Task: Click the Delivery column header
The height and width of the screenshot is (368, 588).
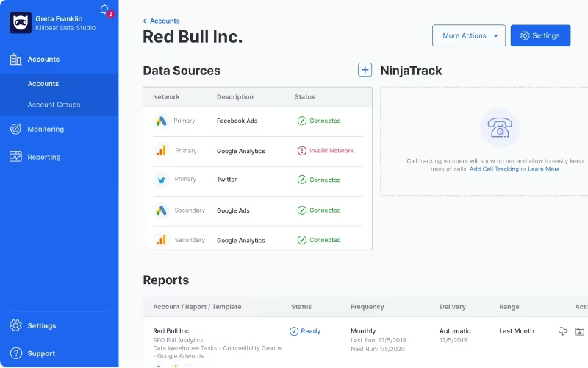Action: tap(453, 307)
